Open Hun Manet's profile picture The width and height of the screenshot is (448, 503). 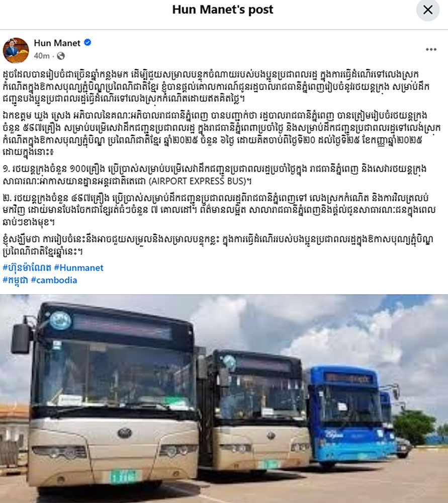[16, 50]
